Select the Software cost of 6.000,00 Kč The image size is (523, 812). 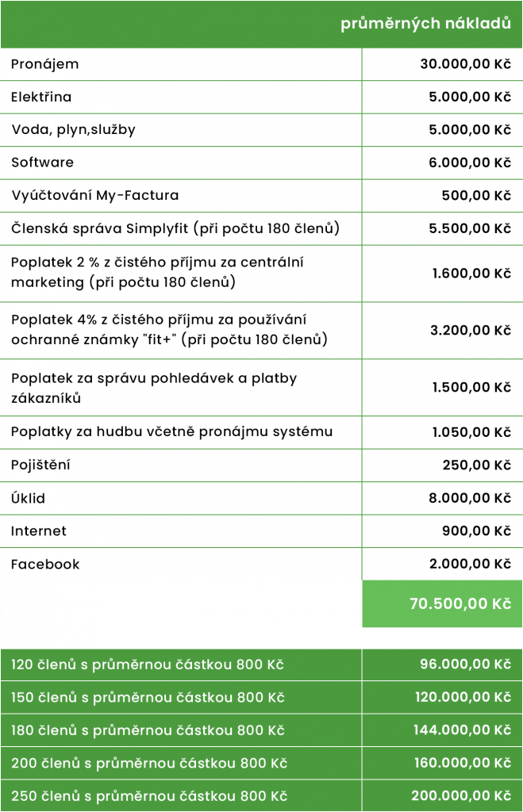(x=470, y=163)
